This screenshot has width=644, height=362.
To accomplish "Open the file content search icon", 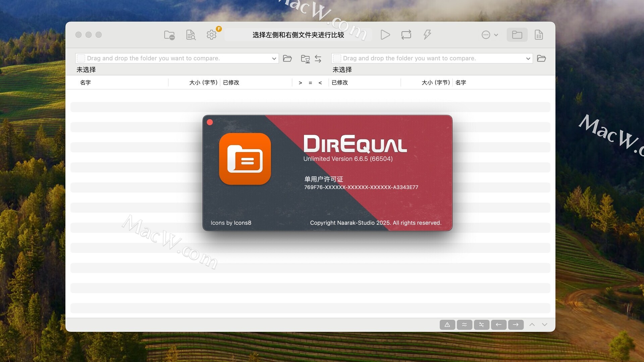I will tap(191, 35).
